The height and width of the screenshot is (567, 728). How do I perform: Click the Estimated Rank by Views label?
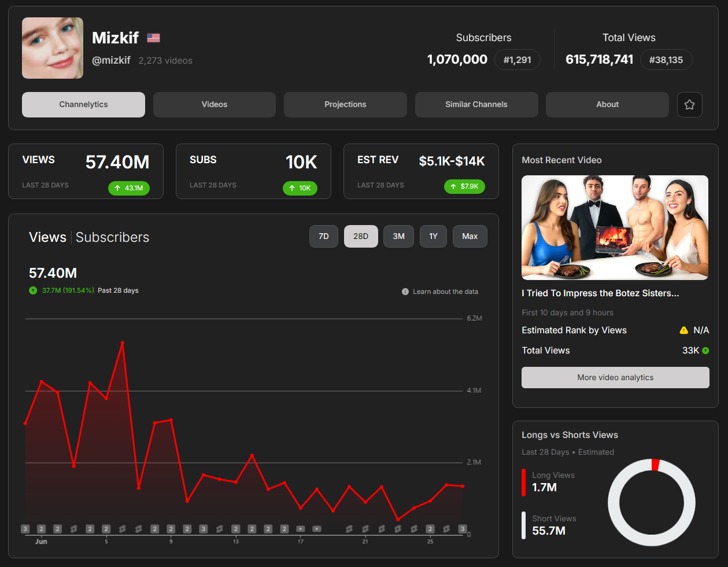click(574, 330)
